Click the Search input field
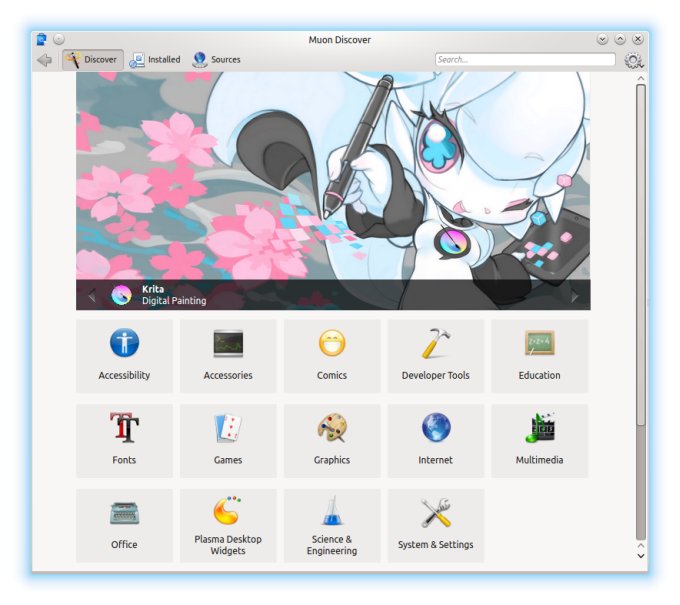This screenshot has width=680, height=605. tap(525, 60)
